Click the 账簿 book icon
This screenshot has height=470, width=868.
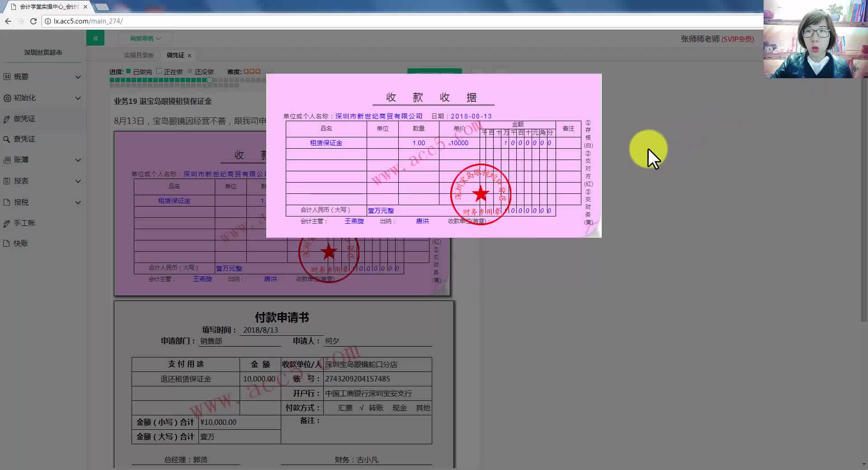[6, 160]
